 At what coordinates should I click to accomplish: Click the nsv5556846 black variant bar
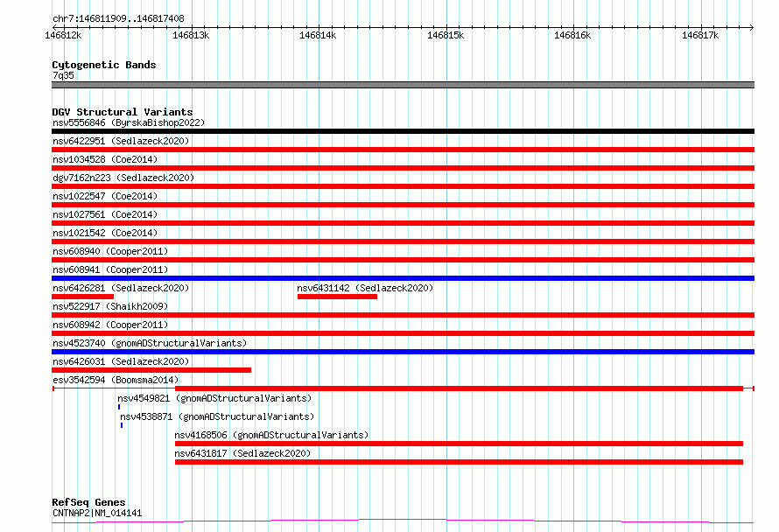pos(403,131)
